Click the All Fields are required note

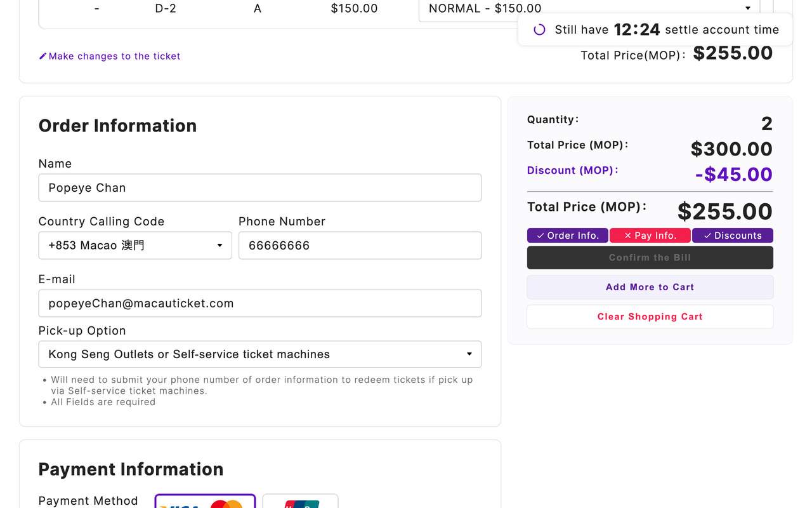pyautogui.click(x=103, y=402)
